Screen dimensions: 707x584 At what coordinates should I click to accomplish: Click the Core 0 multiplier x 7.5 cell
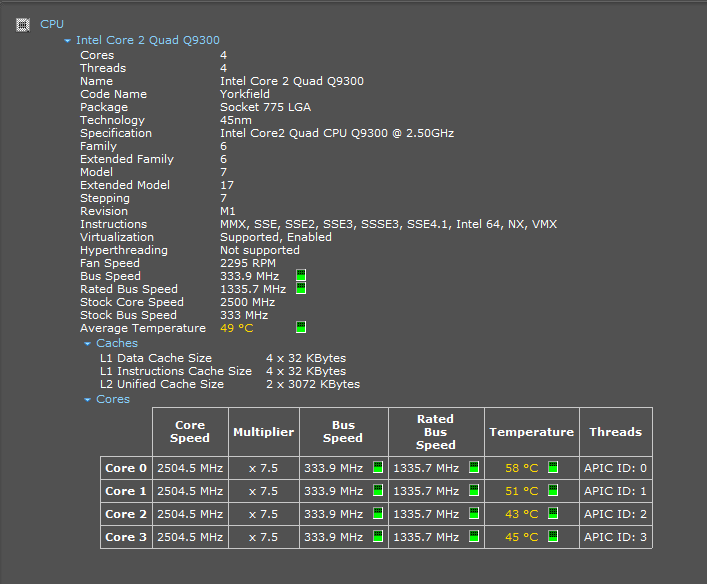pos(264,468)
